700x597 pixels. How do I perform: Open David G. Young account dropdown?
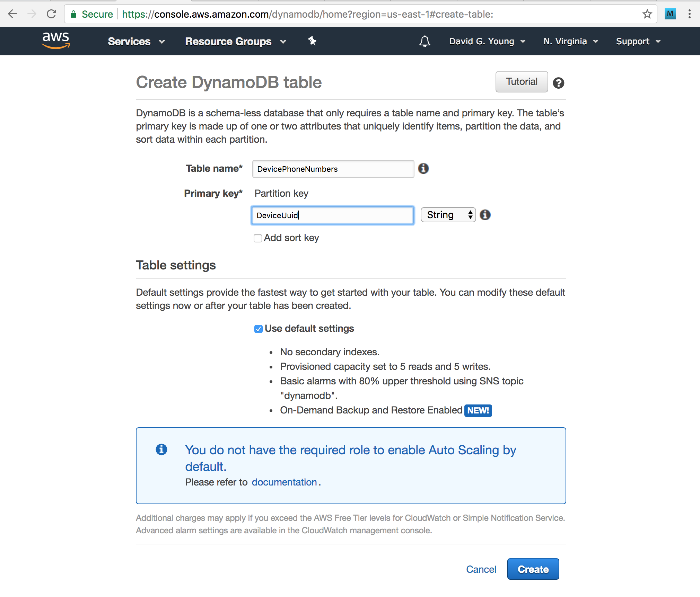coord(487,42)
